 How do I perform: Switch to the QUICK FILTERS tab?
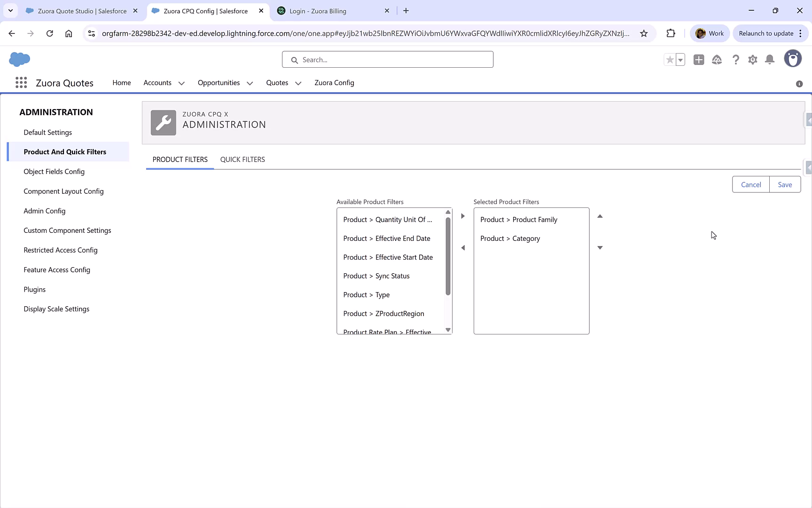tap(242, 159)
